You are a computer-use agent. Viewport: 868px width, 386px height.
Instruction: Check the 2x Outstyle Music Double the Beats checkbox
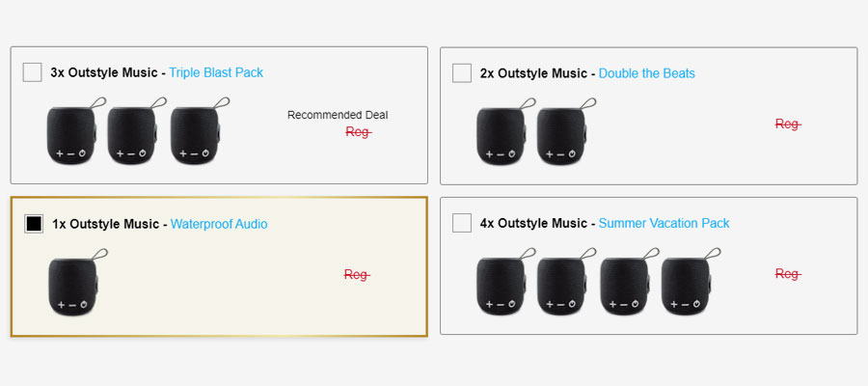[x=462, y=73]
